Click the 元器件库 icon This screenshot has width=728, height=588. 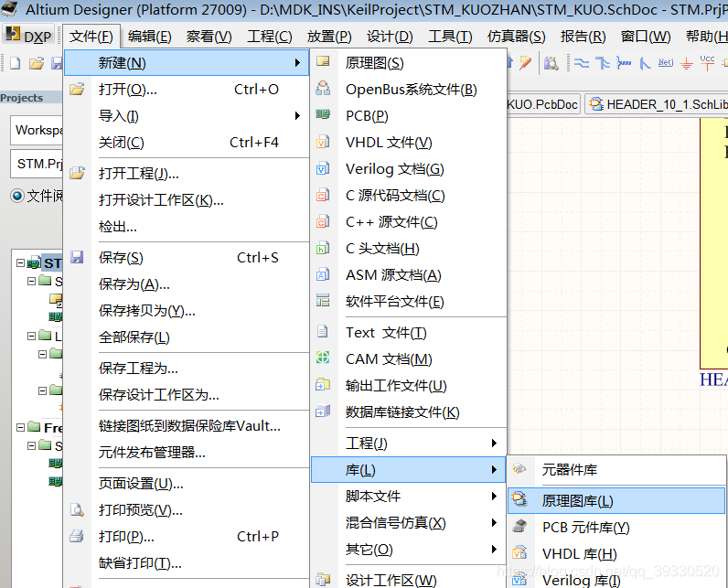(519, 469)
